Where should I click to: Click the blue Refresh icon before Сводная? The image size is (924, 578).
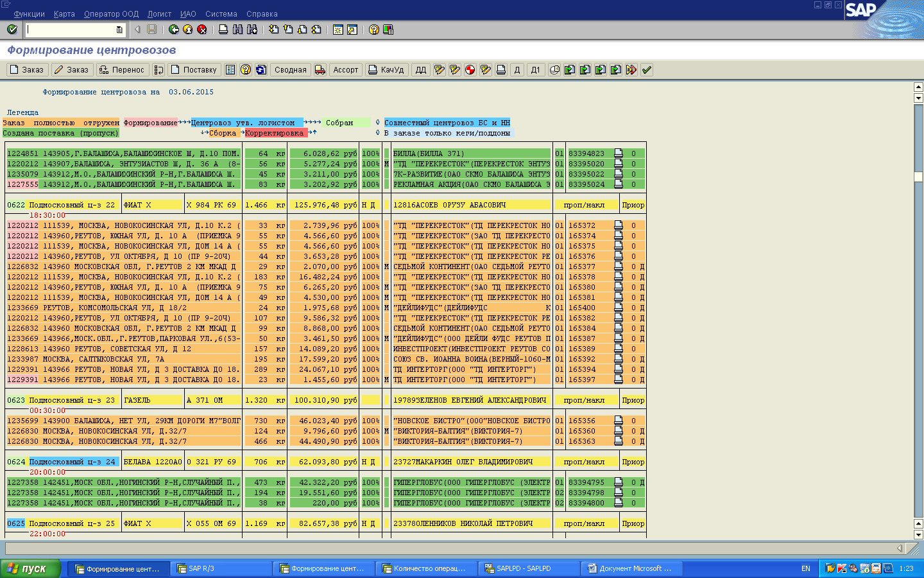point(261,70)
